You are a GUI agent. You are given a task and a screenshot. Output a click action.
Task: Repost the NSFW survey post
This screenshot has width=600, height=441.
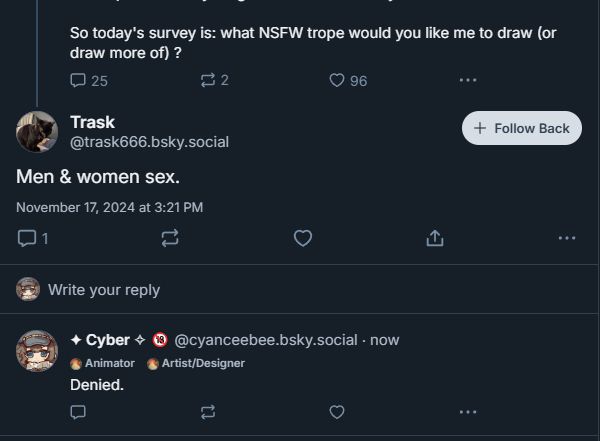click(208, 80)
